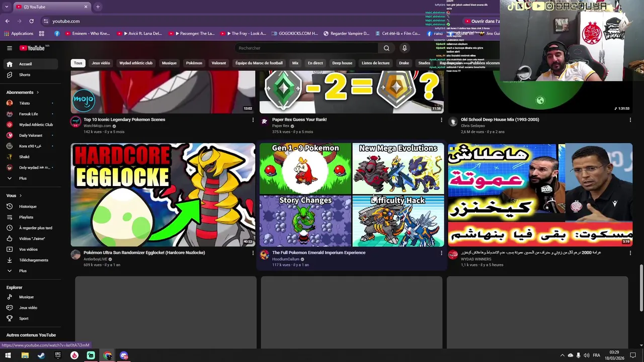This screenshot has width=644, height=362.
Task: Select the En direct filter chip
Action: (315, 63)
